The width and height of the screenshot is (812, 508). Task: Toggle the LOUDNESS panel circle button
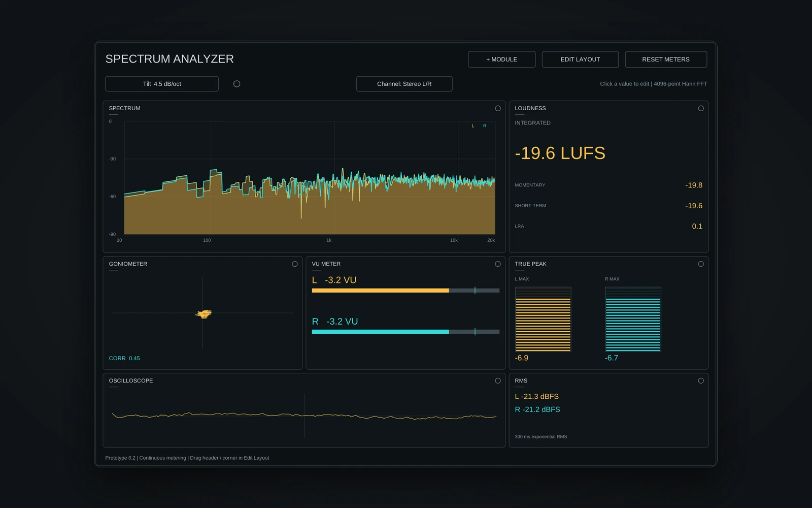(x=701, y=108)
